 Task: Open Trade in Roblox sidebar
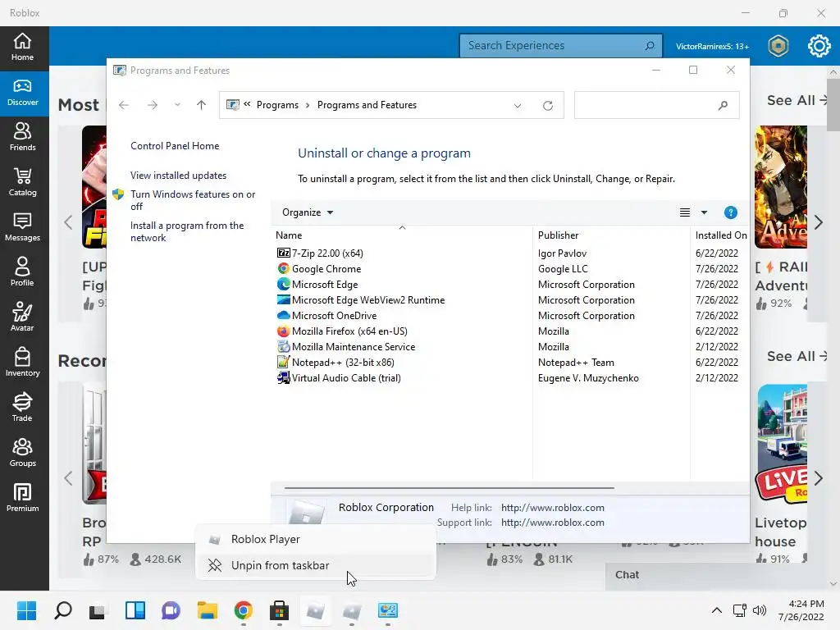point(22,408)
